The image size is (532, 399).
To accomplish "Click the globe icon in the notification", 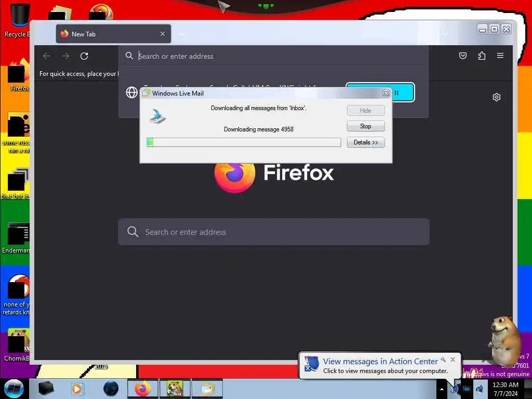I will (131, 92).
